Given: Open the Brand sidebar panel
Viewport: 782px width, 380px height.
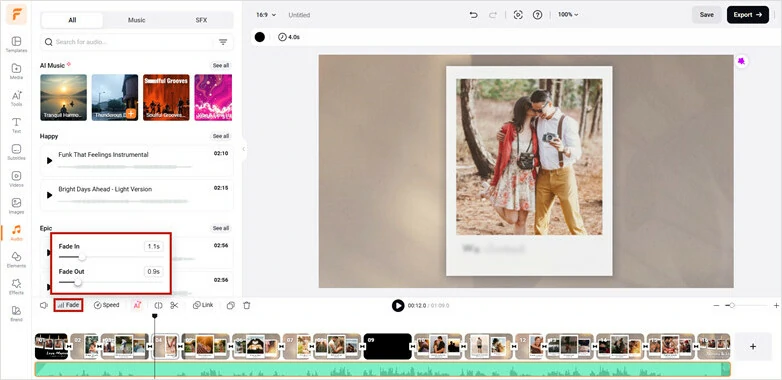Looking at the screenshot, I should (16, 314).
